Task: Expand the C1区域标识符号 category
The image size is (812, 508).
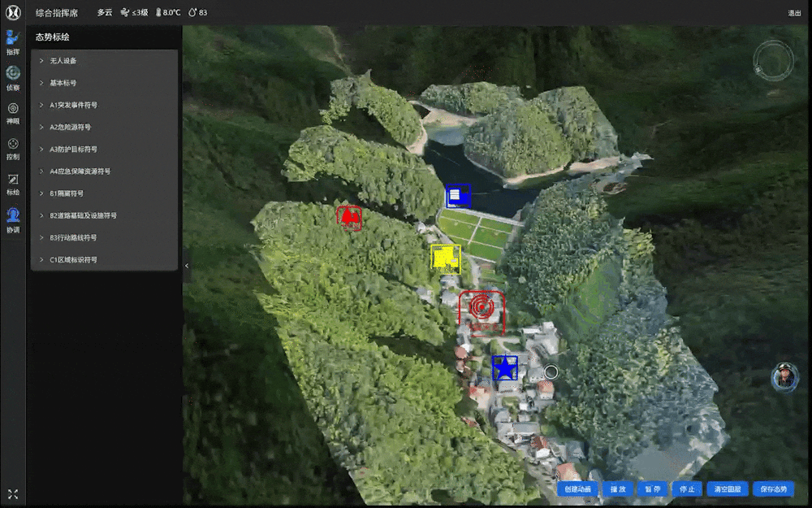Action: point(73,260)
